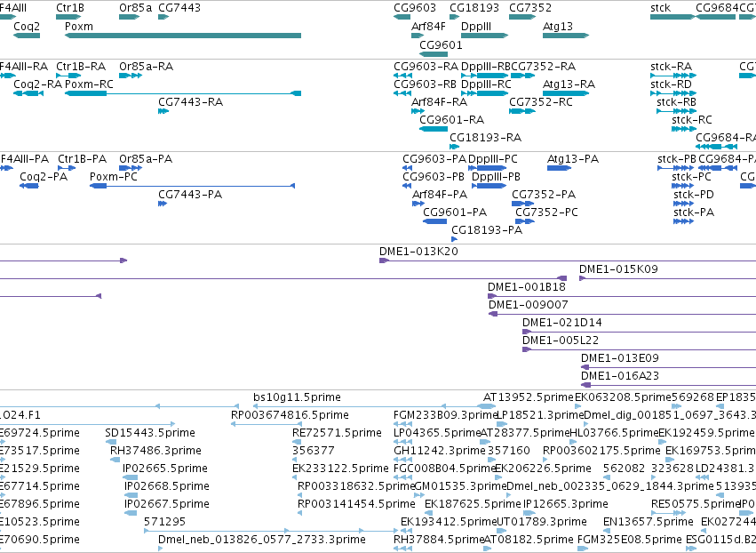
Task: Open the Ctr1B-RA transcript label
Action: click(x=81, y=67)
